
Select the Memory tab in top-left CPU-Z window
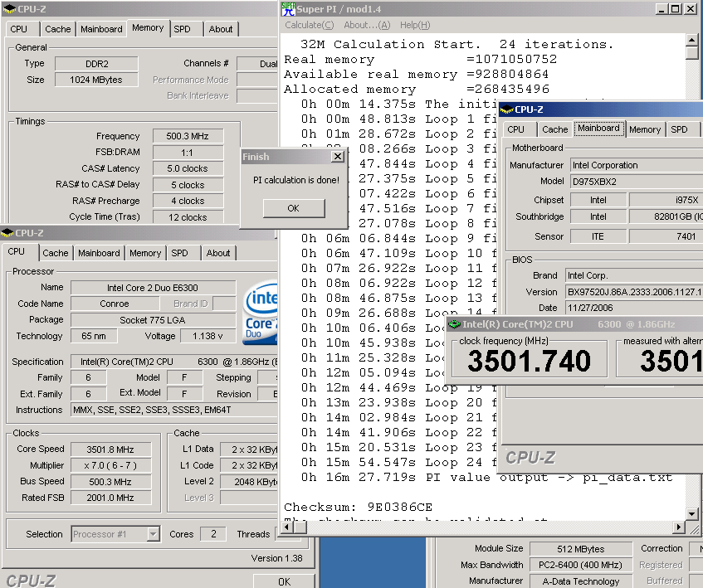pyautogui.click(x=148, y=27)
